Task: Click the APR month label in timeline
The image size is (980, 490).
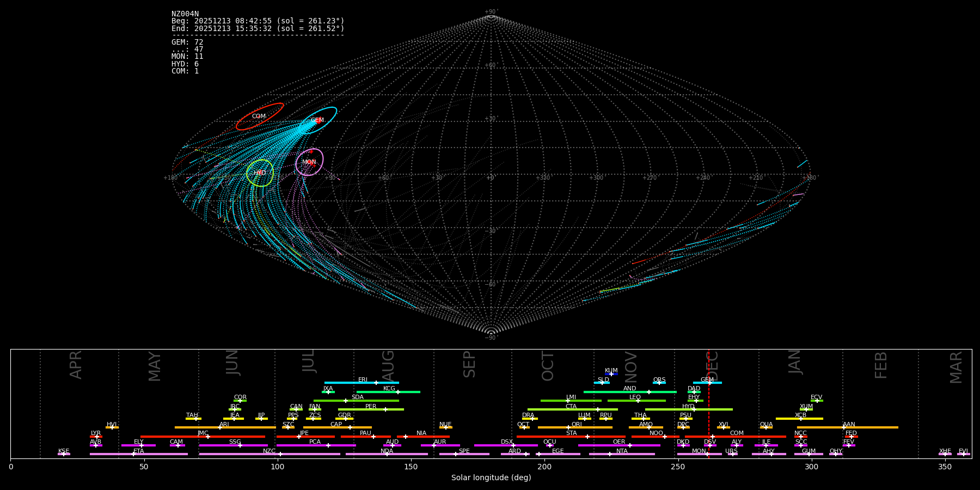Action: point(76,365)
